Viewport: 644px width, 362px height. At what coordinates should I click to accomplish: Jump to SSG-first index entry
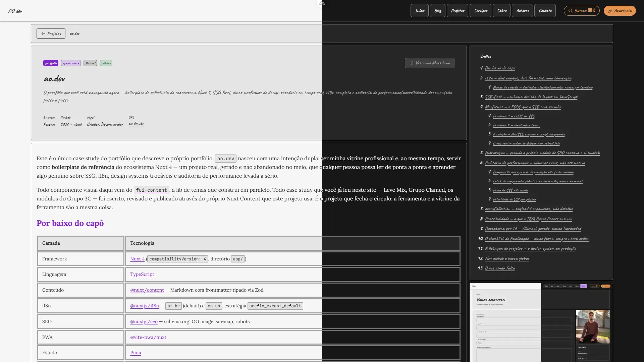531,97
